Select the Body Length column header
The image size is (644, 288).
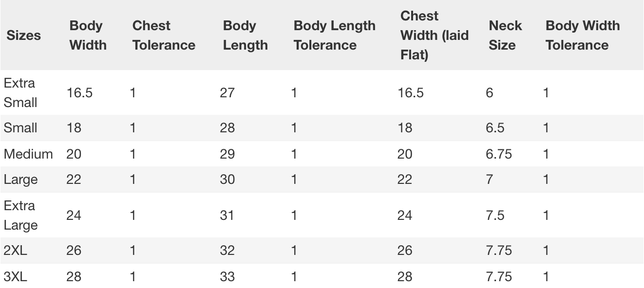click(245, 36)
